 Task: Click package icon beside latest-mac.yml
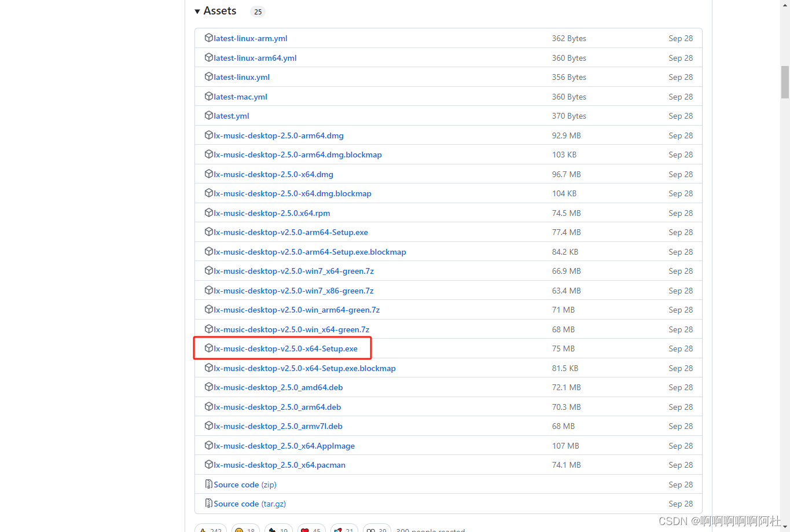(209, 96)
